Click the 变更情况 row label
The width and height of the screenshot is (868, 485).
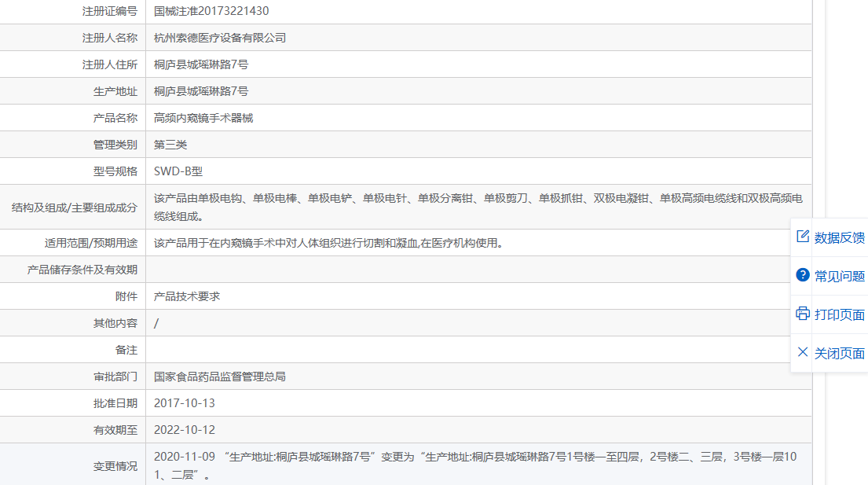point(115,466)
